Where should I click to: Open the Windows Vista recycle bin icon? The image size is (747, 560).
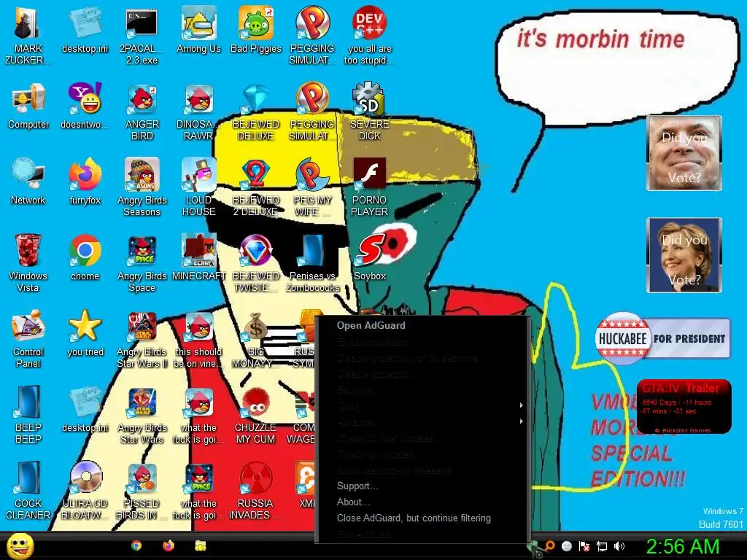(28, 262)
